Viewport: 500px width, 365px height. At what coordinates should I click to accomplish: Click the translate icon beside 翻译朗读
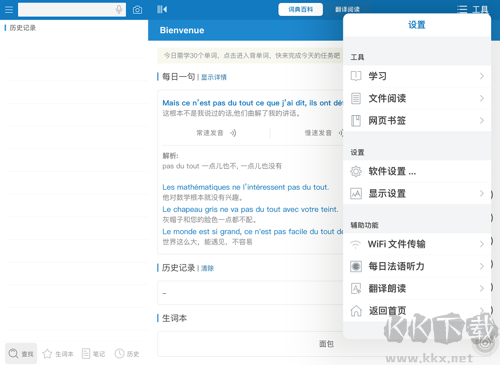pos(356,288)
